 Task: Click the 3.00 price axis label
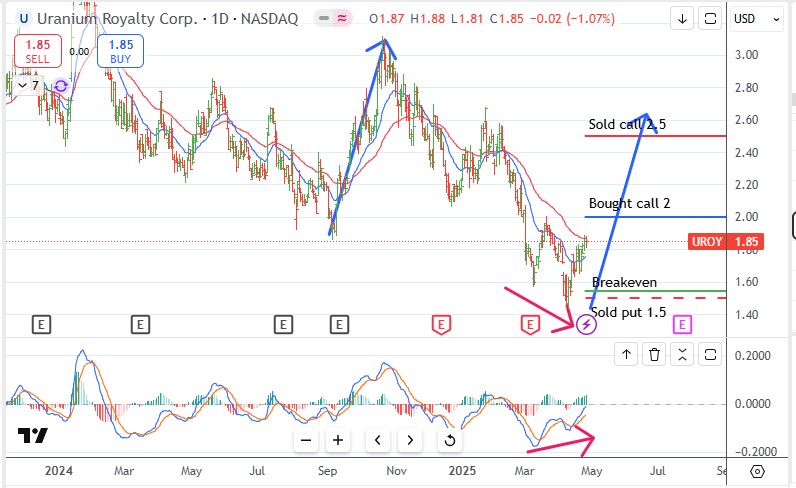click(x=747, y=55)
